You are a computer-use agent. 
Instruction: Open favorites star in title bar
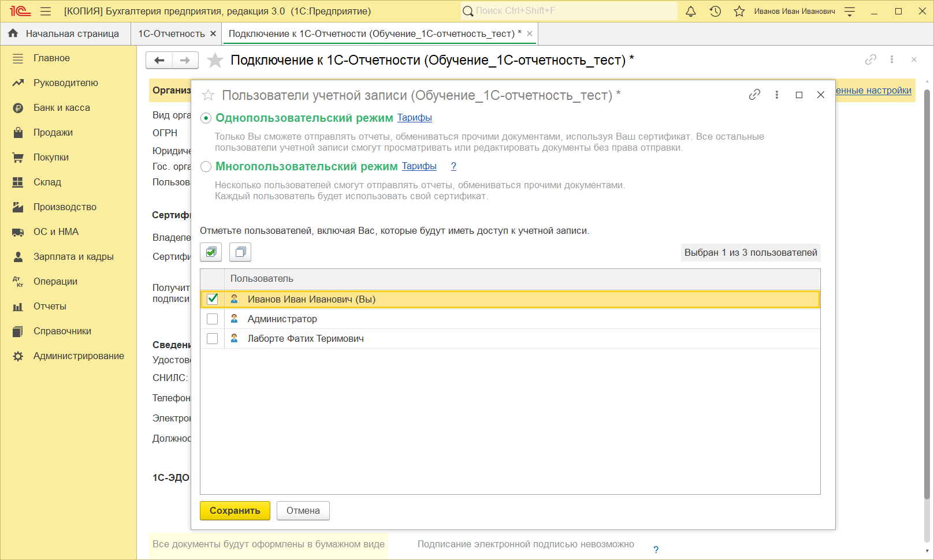(739, 11)
